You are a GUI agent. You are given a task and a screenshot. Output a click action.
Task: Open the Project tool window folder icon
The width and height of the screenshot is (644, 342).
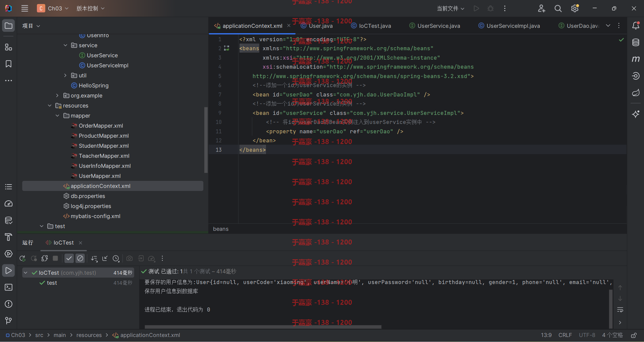pyautogui.click(x=8, y=26)
